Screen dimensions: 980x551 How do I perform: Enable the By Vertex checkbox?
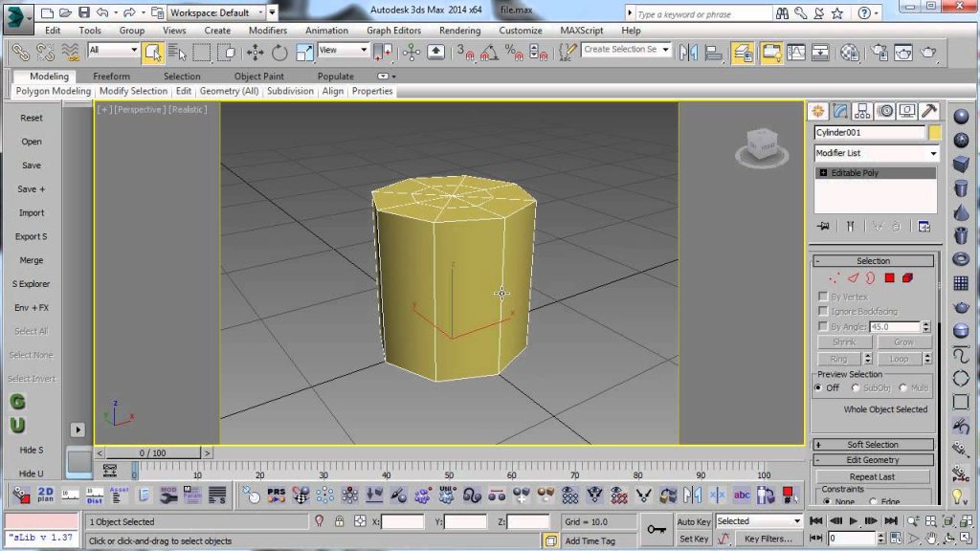point(822,297)
